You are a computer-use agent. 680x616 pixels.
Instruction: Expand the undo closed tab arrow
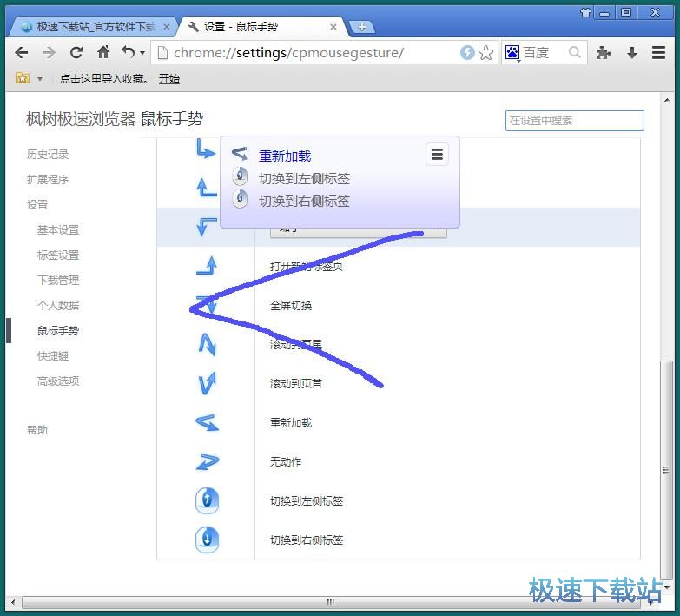[x=142, y=53]
